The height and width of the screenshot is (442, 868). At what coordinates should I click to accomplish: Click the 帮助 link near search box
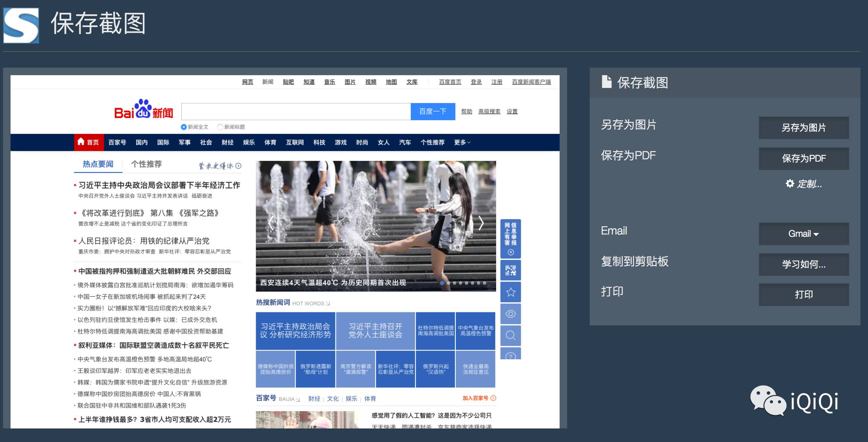point(466,112)
